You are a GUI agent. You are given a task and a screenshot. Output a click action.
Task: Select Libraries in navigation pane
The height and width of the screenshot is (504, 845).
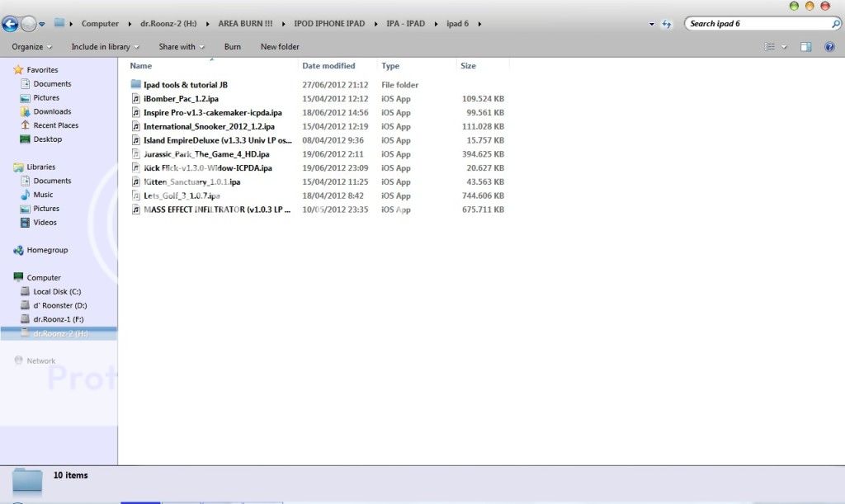click(41, 167)
